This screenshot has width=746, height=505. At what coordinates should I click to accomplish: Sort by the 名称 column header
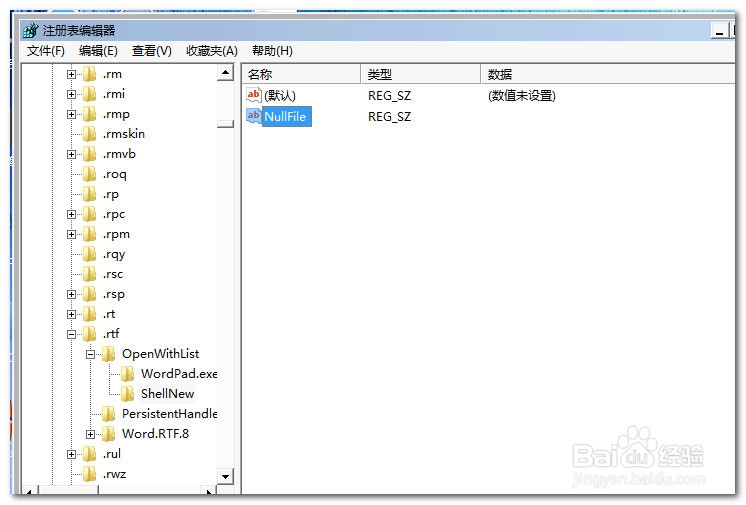pos(302,74)
